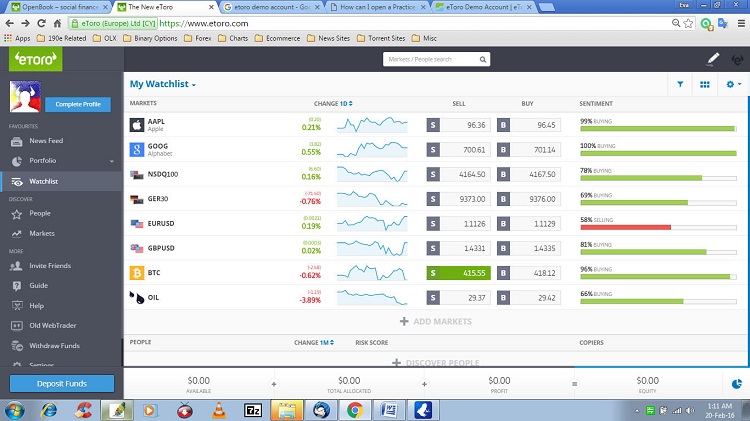Click the BTC price chart sparkline
The height and width of the screenshot is (421, 750).
[x=372, y=273]
